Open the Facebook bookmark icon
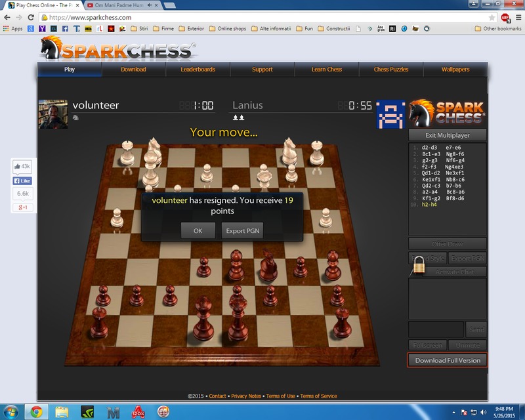 (x=65, y=29)
